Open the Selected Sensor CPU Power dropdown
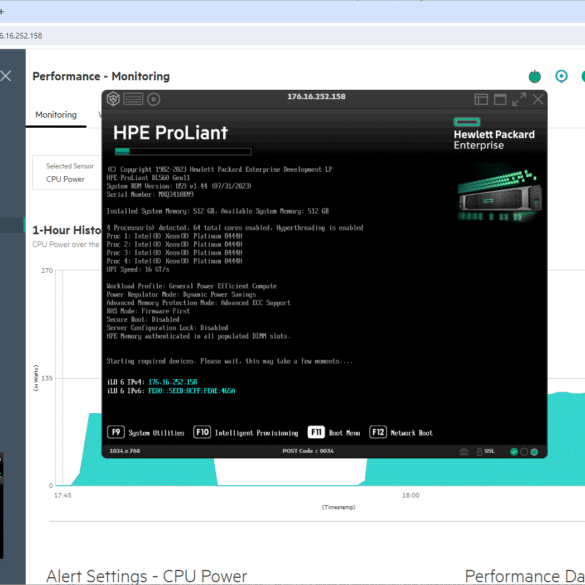The width and height of the screenshot is (585, 585). coord(67,173)
